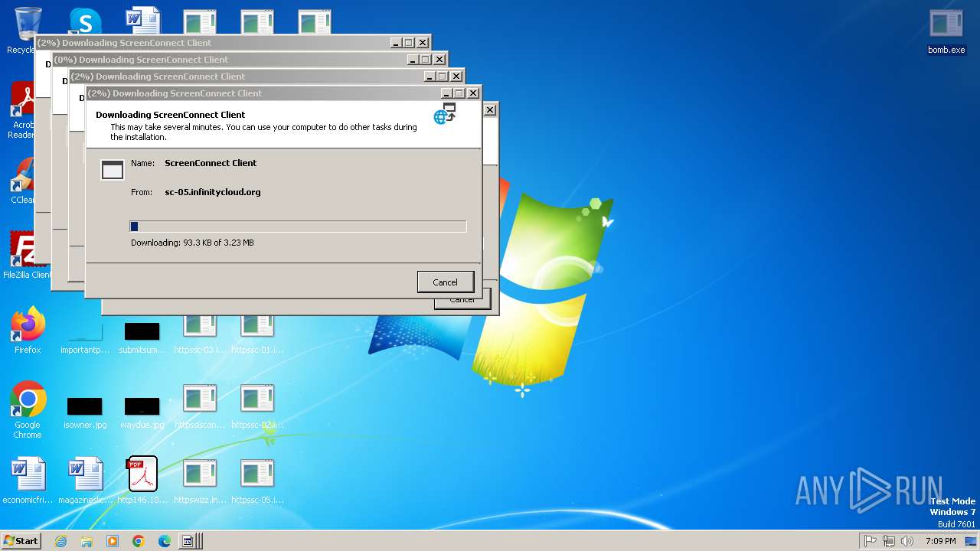Open the magazineslic... Word document
This screenshot has width=980, height=551.
click(85, 481)
